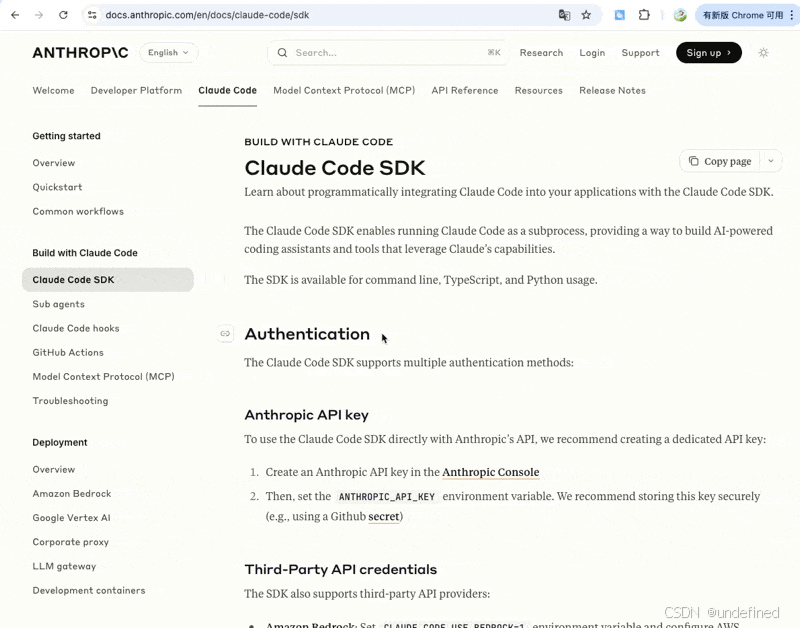Switch to Developer Platform tab

click(x=136, y=90)
